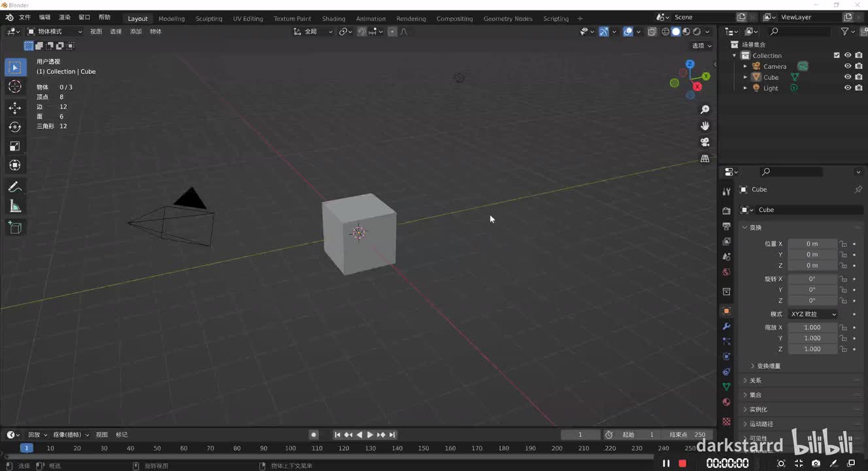The height and width of the screenshot is (471, 868).
Task: Open the 文件 menu
Action: [x=25, y=18]
